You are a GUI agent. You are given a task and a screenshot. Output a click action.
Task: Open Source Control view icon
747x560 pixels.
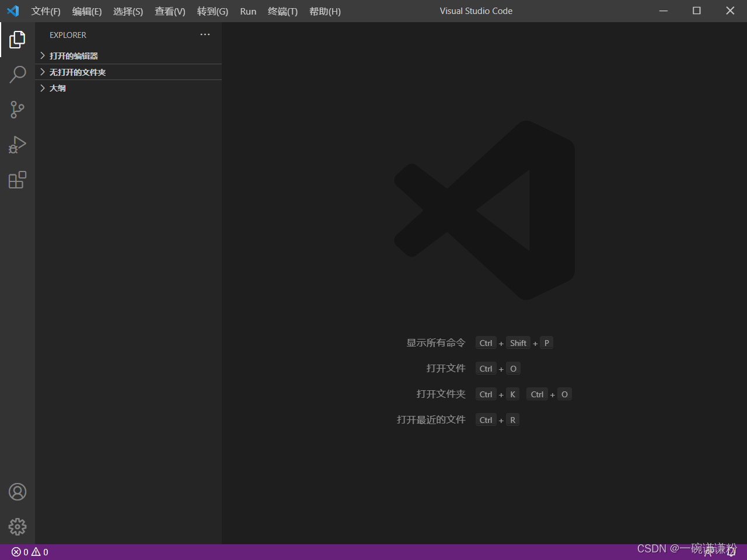point(17,110)
